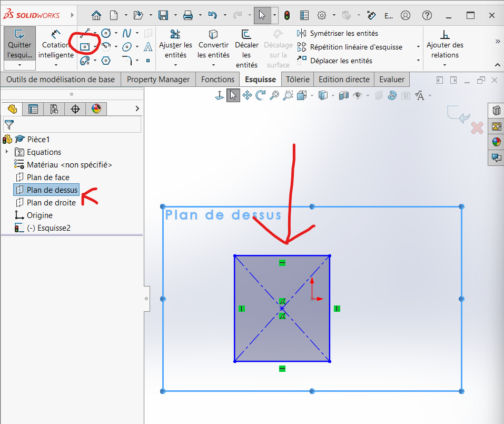Viewport: 504px width, 424px height.
Task: Open the Line tool dropdown arrow
Action: 95,33
